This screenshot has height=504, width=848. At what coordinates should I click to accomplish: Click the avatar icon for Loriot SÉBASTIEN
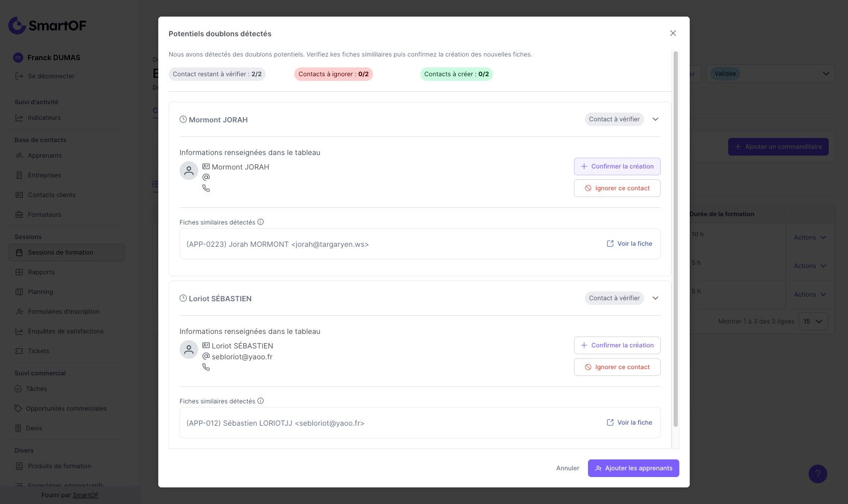point(189,349)
